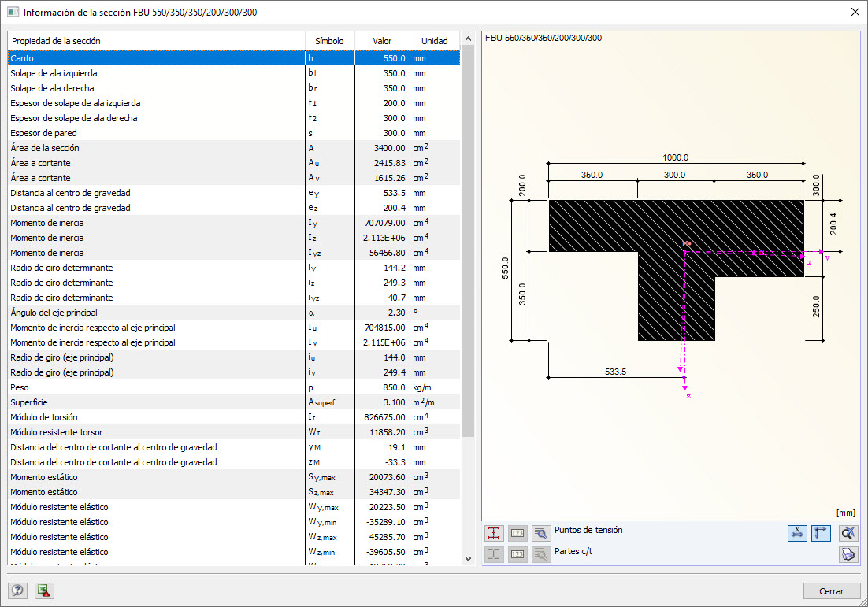Image resolution: width=868 pixels, height=607 pixels.
Task: Open the help button
Action: (17, 590)
